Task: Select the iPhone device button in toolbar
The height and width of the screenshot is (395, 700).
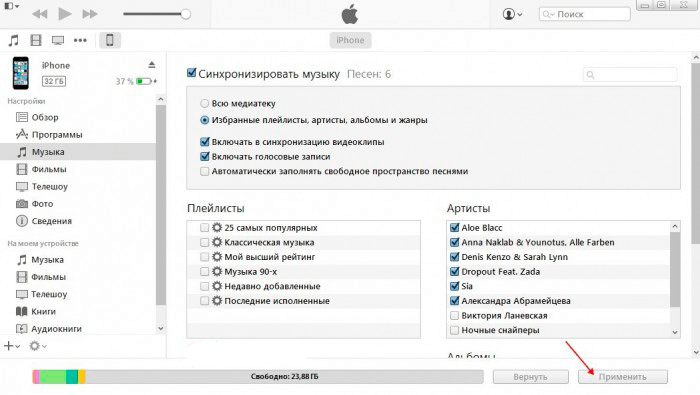Action: (109, 40)
